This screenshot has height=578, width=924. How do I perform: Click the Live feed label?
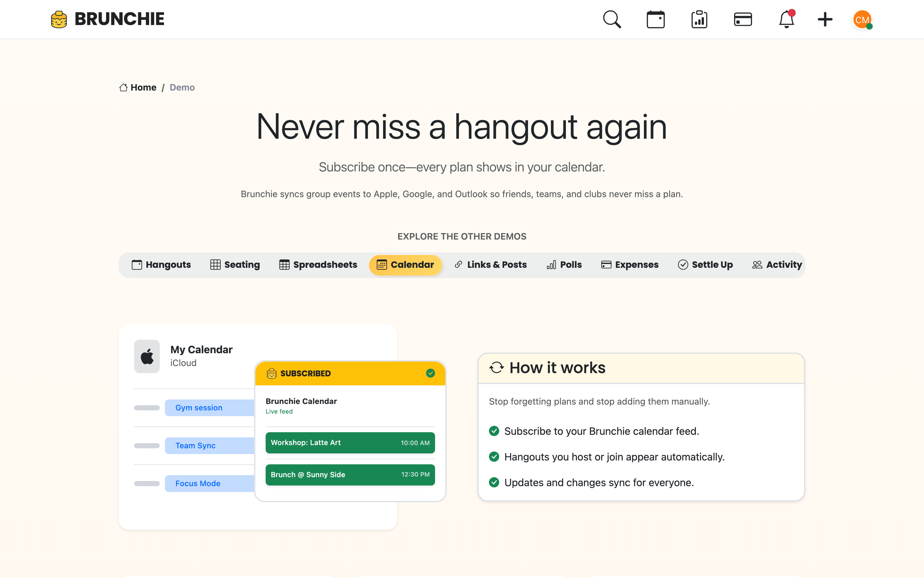(x=279, y=411)
